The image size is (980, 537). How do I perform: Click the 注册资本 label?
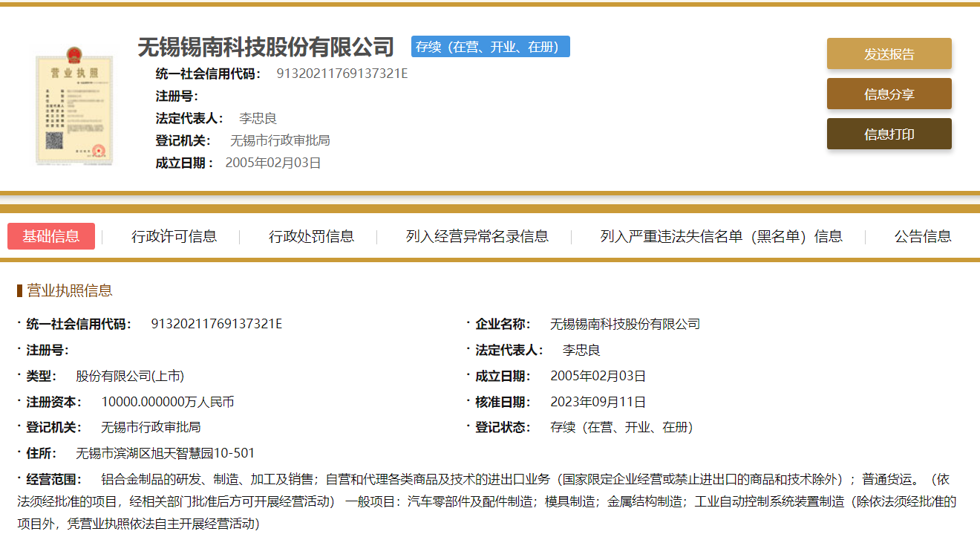[54, 402]
